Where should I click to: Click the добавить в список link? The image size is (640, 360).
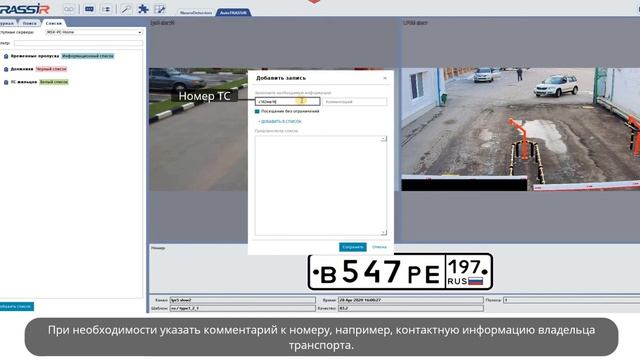[x=280, y=121]
